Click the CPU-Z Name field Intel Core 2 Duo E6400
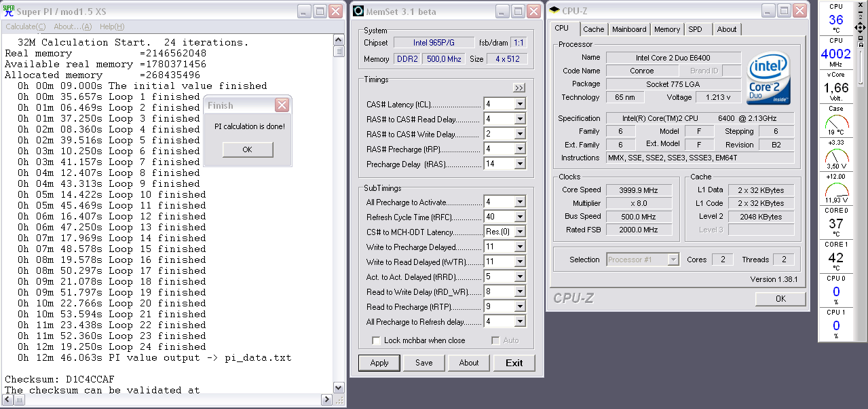Screen dimensions: 868x409 pos(673,58)
